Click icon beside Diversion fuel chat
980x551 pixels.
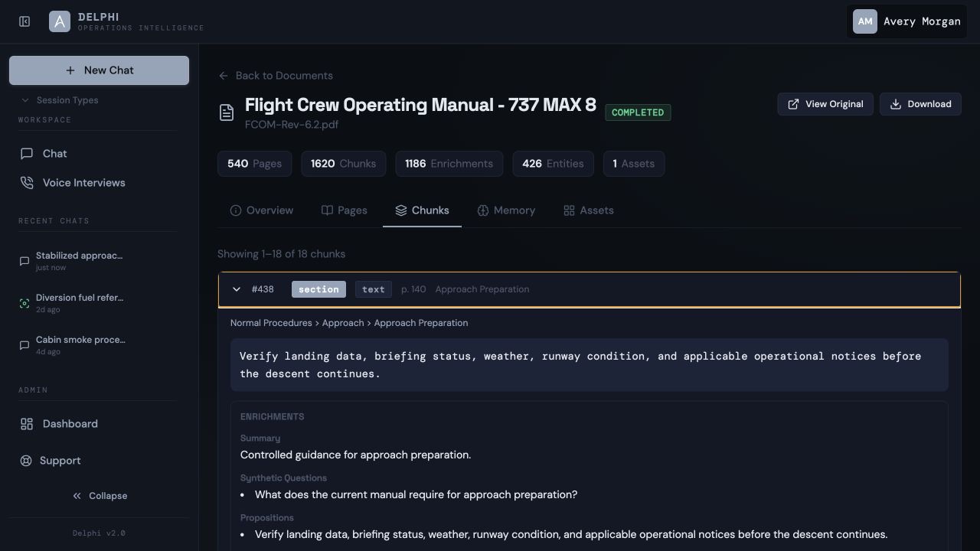(24, 303)
